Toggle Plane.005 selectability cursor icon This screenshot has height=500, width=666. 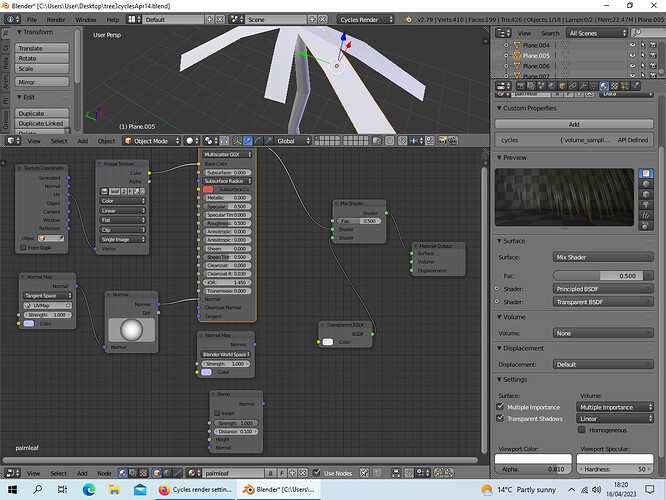[643, 55]
